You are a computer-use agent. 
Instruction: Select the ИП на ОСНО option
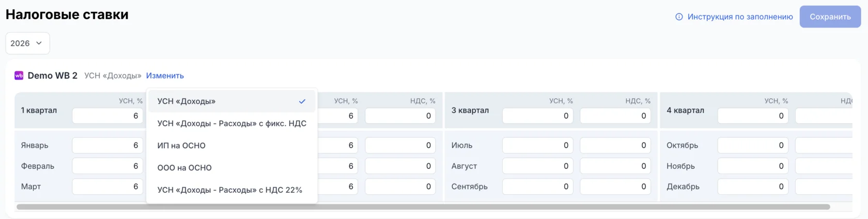(232, 146)
